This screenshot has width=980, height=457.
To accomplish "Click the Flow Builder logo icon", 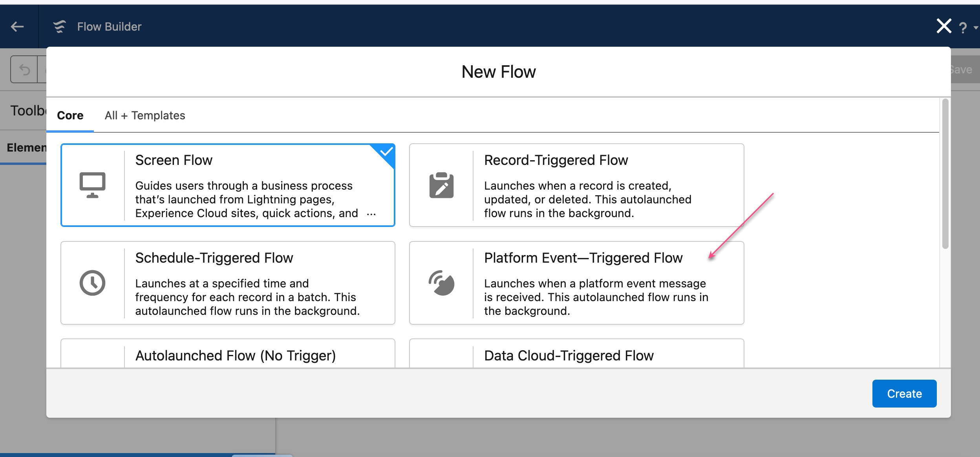I will (x=60, y=27).
